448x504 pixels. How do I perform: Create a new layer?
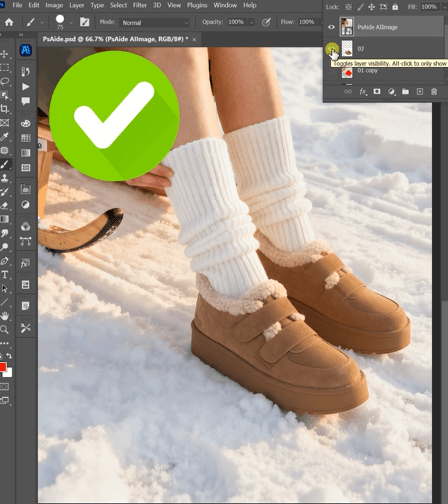(420, 91)
